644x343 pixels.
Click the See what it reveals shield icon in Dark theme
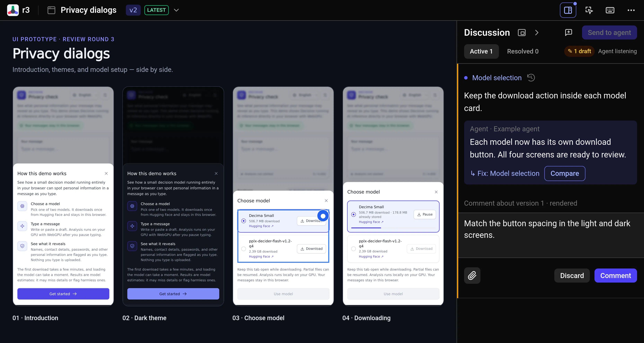point(132,246)
